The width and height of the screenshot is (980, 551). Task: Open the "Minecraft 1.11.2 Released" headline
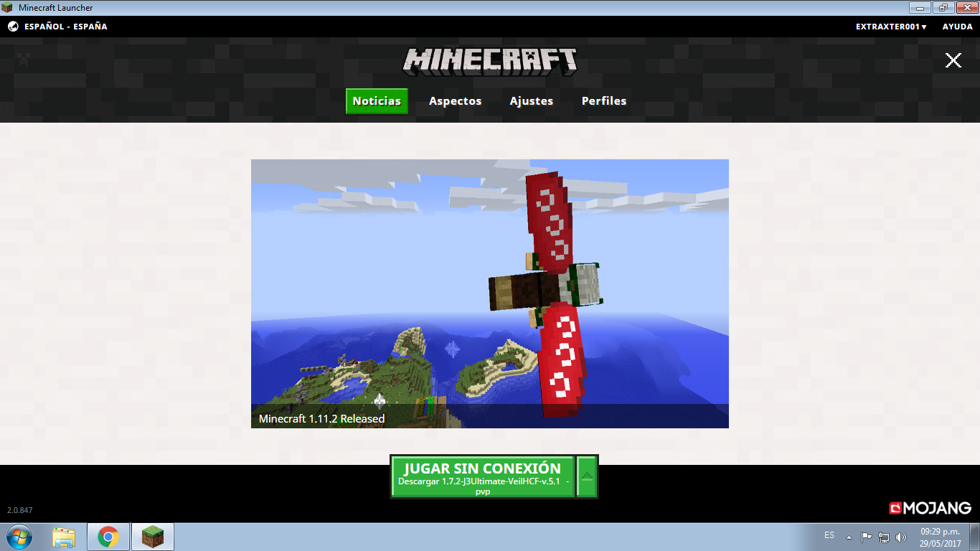coord(322,419)
